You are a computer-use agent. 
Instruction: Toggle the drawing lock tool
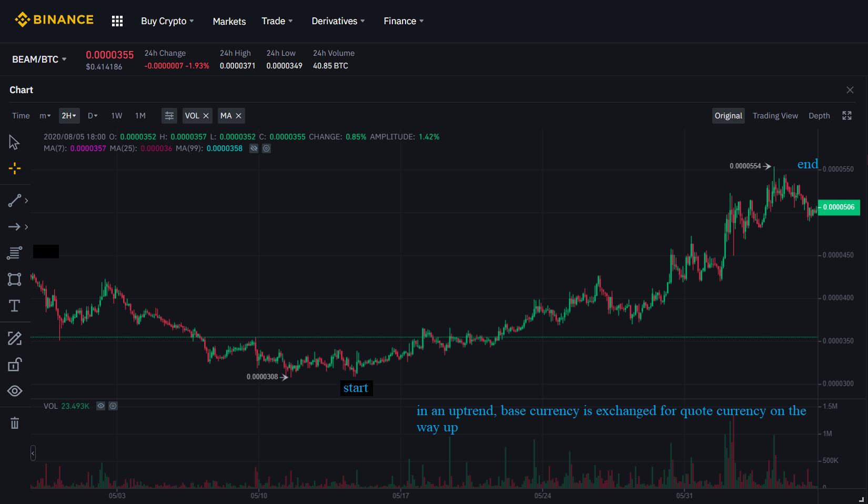[x=14, y=365]
